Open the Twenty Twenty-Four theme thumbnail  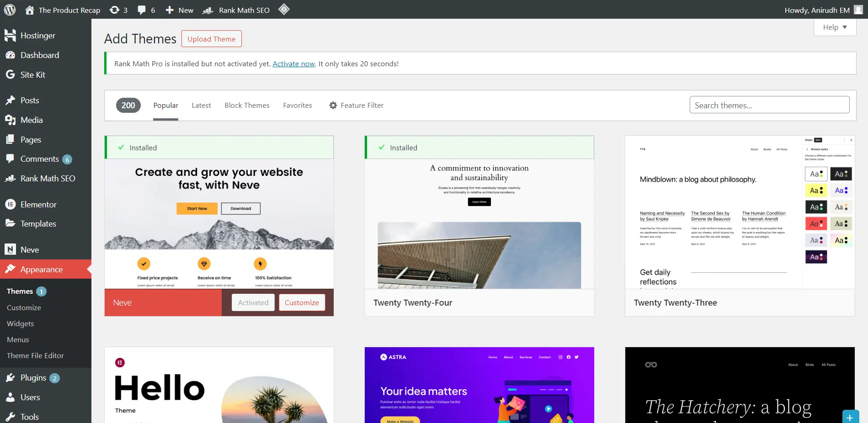coord(479,224)
